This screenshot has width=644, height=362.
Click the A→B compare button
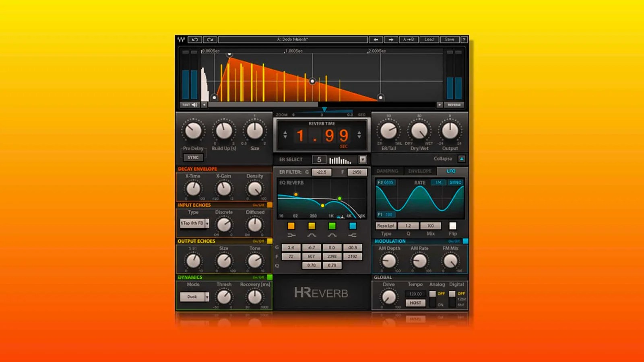point(409,39)
